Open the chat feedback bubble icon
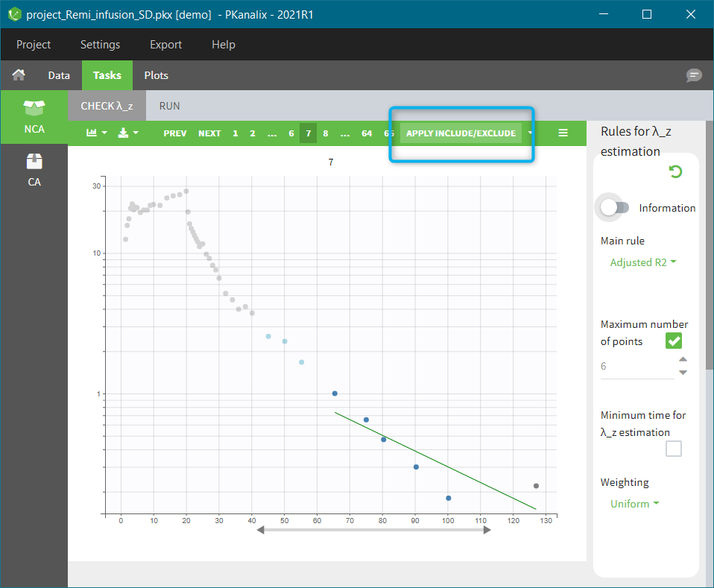Screen dimensions: 714x588 pos(694,75)
